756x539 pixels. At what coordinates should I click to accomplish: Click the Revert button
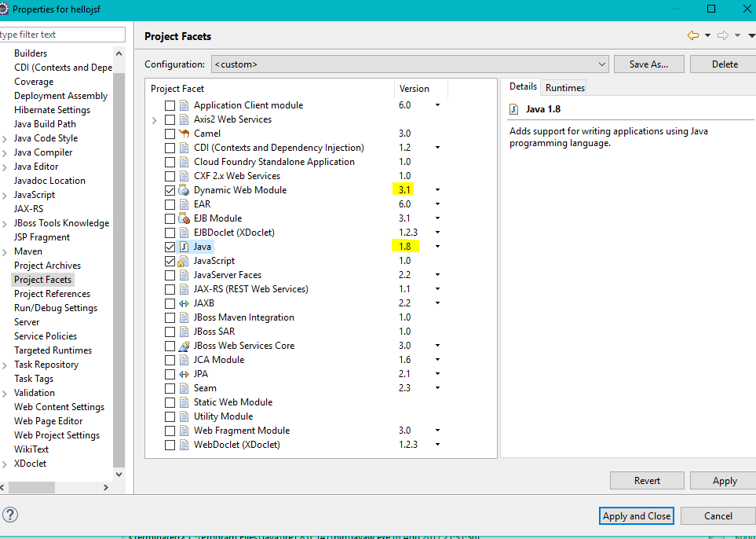pyautogui.click(x=647, y=481)
